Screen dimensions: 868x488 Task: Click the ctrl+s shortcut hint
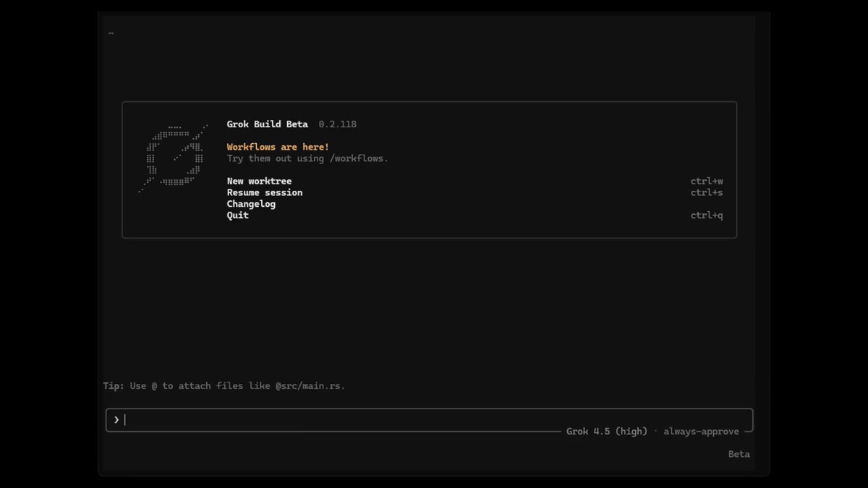707,193
